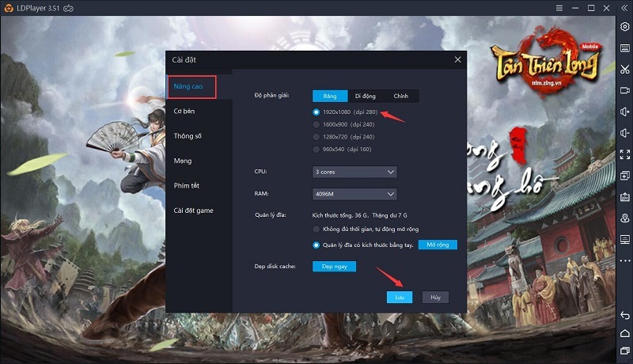Select 960x540 (dpi 160) resolution
This screenshot has height=364, width=633.
coord(343,150)
